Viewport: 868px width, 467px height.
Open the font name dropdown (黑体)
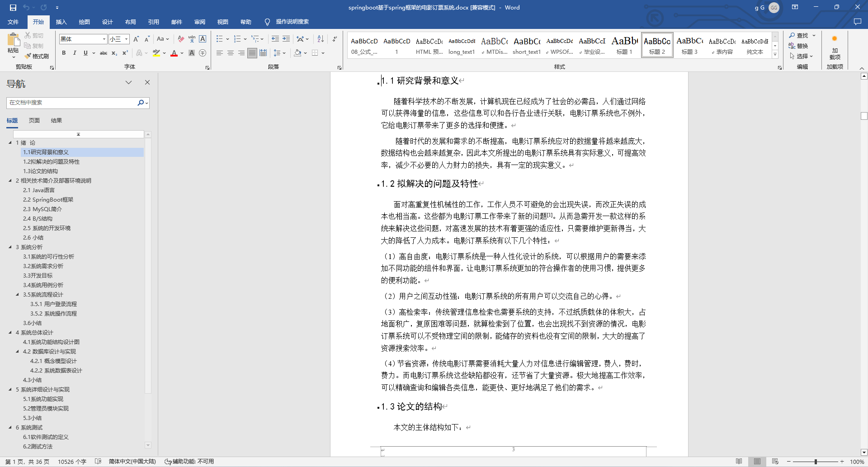pos(104,39)
